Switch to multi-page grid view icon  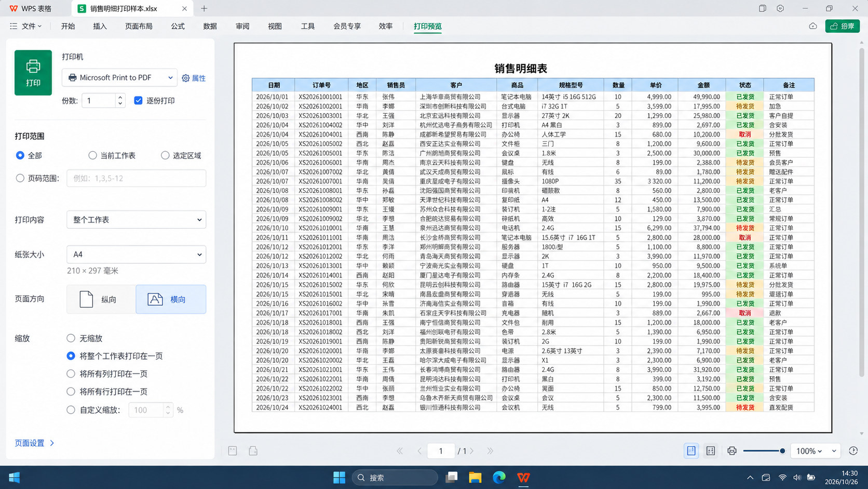711,451
